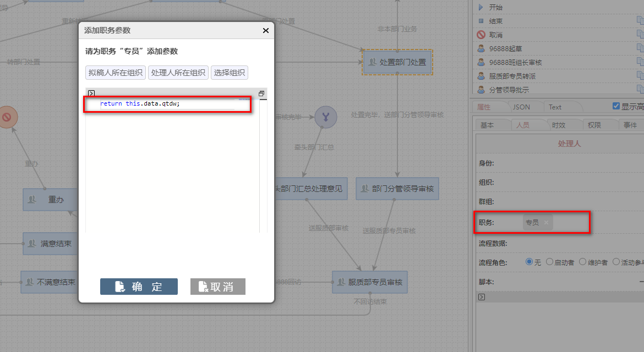Select the 活动参 process role radio
Viewport: 644px width, 352px height.
point(616,262)
